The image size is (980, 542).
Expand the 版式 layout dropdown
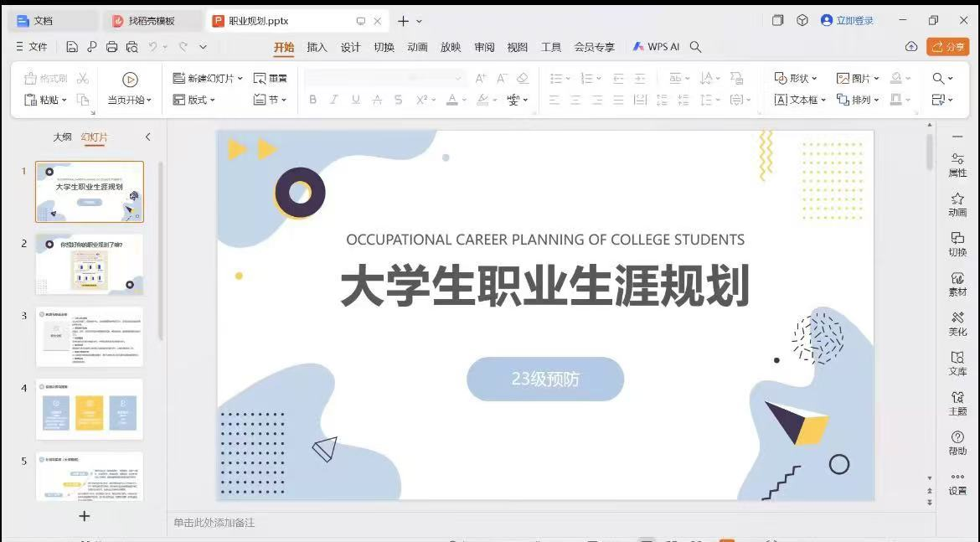pos(213,100)
